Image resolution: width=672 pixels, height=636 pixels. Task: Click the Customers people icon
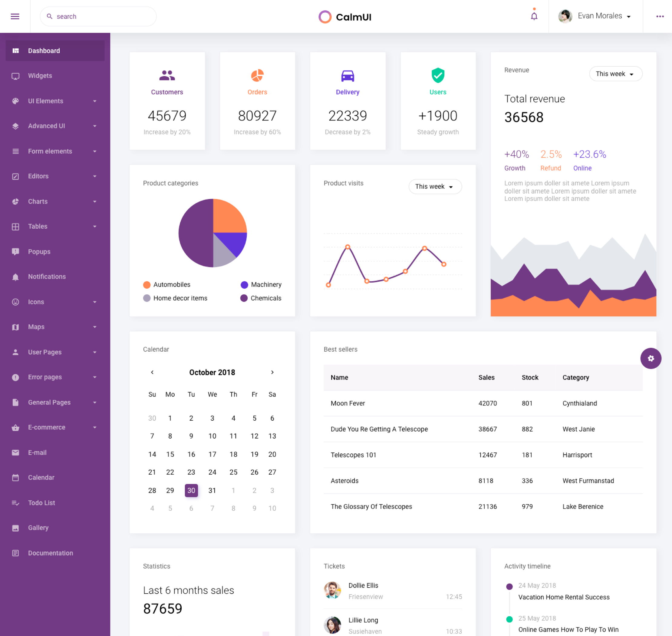167,75
